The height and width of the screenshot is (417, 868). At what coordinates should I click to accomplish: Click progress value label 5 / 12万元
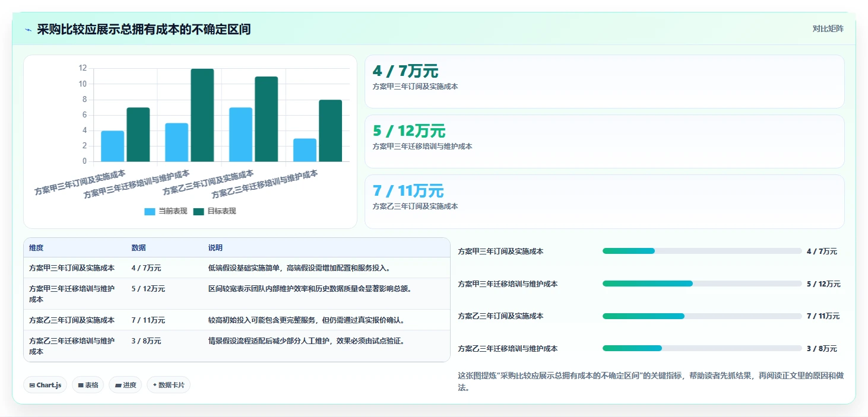click(x=823, y=284)
